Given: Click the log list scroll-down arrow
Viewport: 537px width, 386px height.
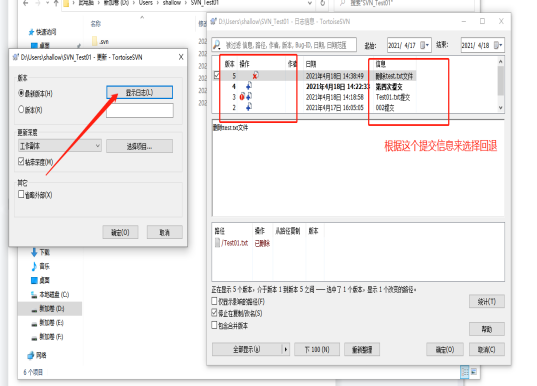Looking at the screenshot, I should (x=500, y=108).
